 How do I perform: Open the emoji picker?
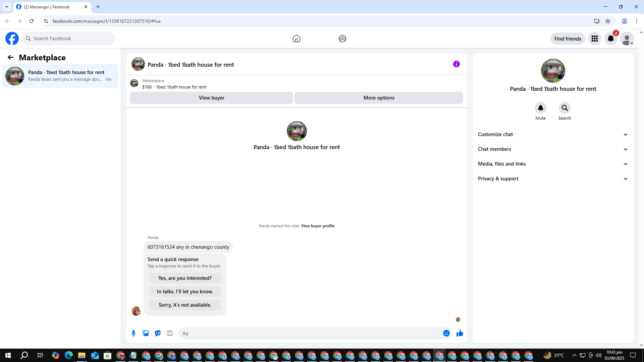click(446, 333)
